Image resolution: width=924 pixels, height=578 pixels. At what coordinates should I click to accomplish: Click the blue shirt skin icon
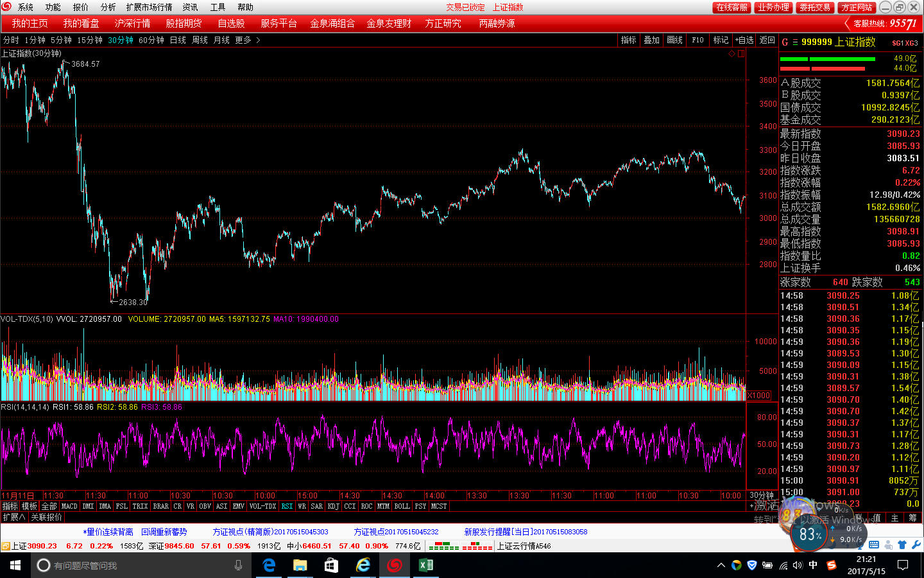coord(902,545)
